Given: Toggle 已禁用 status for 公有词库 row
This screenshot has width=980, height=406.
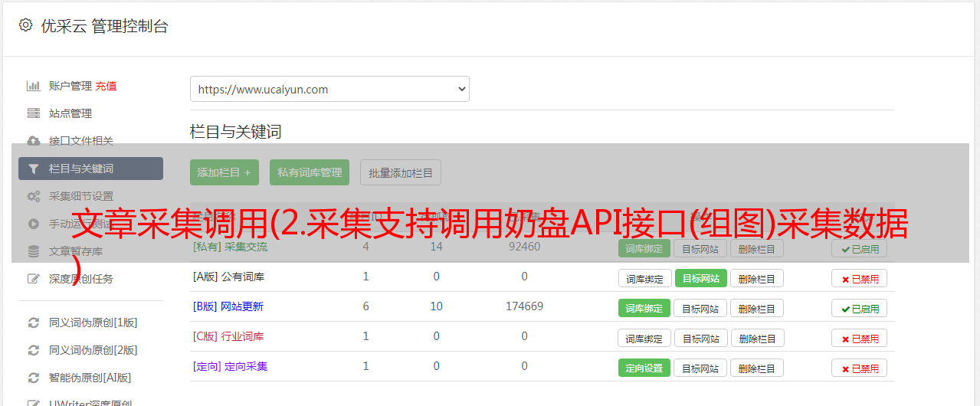Looking at the screenshot, I should click(859, 279).
